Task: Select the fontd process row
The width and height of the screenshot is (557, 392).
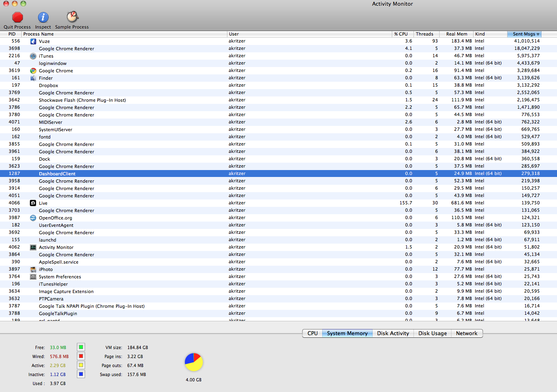Action: [278, 137]
